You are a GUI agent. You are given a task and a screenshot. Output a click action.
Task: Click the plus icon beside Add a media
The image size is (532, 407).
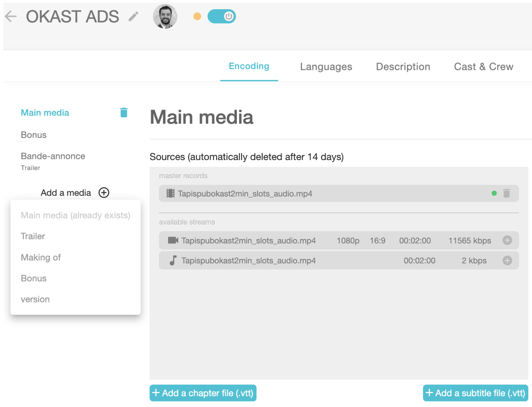tap(104, 192)
